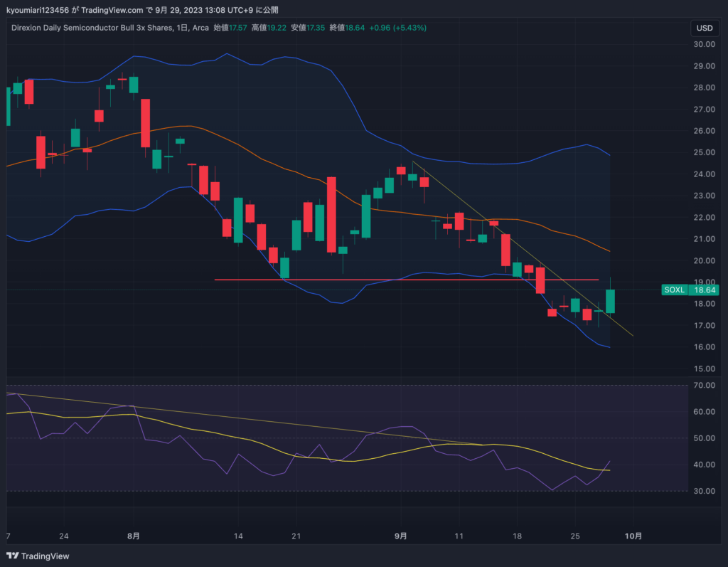Image resolution: width=728 pixels, height=567 pixels.
Task: Click the 25.00 price axis label
Action: point(704,152)
